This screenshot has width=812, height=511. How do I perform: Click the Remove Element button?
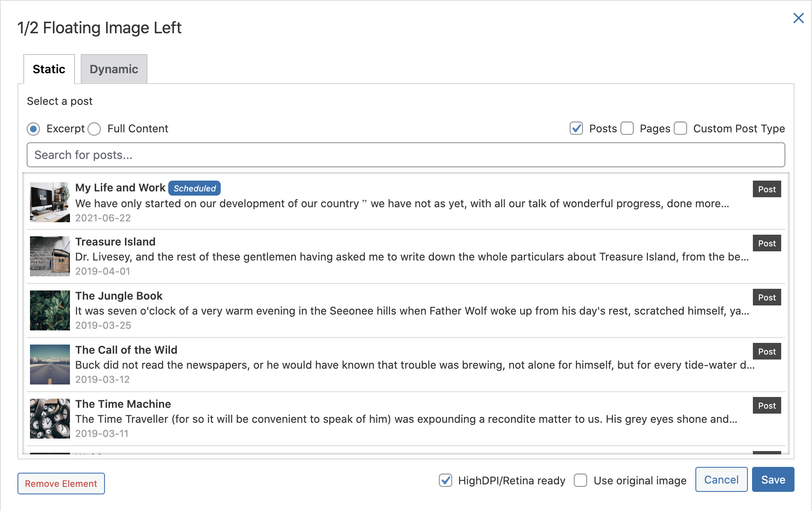coord(61,484)
